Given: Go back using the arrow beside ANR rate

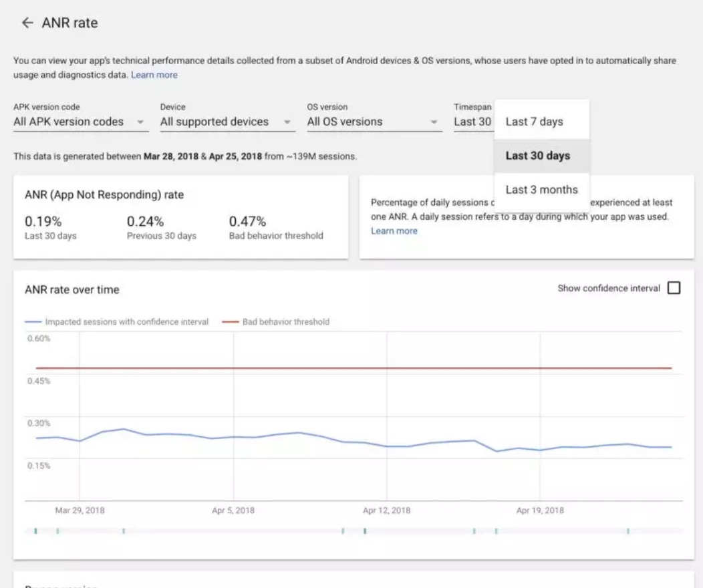Looking at the screenshot, I should [27, 23].
